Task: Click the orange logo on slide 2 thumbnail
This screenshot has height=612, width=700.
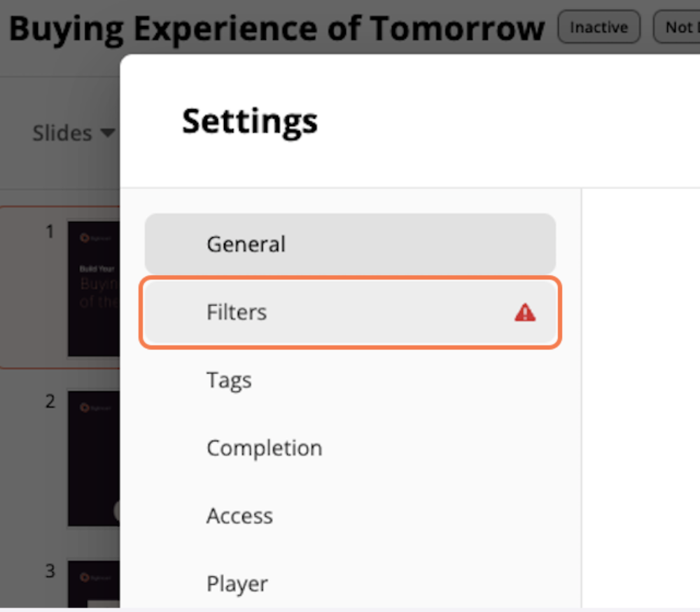Action: click(x=85, y=408)
